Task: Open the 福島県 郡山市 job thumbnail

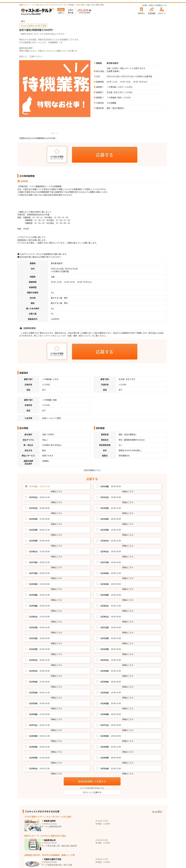Action: click(x=33, y=844)
